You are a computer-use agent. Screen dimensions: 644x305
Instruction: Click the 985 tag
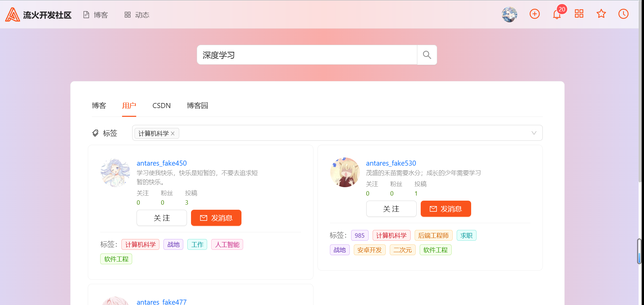pyautogui.click(x=359, y=235)
